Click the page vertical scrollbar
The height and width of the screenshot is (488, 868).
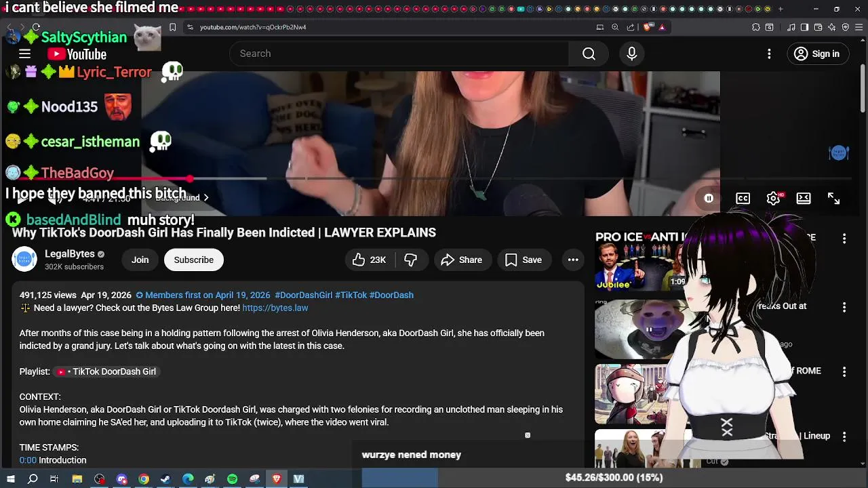coord(863,88)
